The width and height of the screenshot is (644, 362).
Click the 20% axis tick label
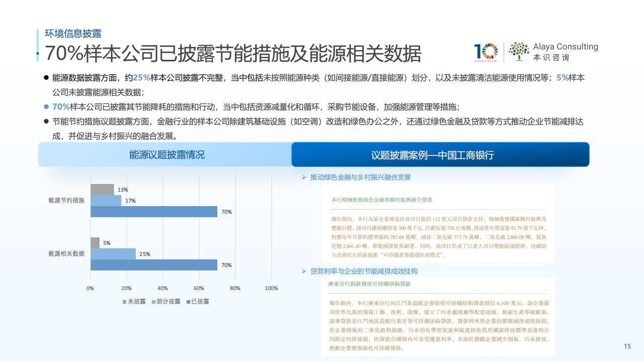tap(126, 288)
